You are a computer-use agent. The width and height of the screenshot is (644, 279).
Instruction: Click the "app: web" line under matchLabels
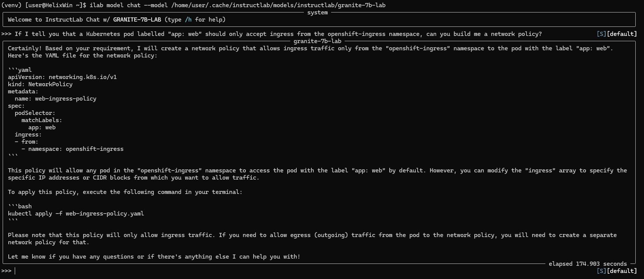click(42, 127)
